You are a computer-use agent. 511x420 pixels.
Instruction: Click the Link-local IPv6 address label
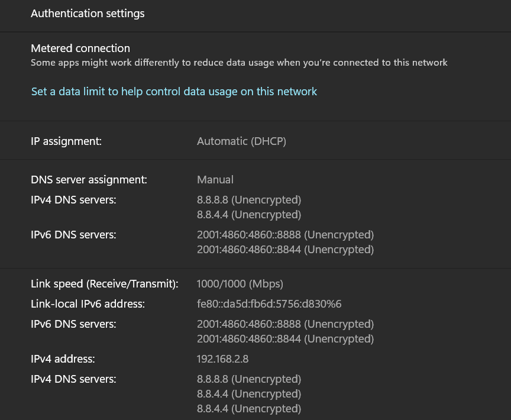[88, 304]
